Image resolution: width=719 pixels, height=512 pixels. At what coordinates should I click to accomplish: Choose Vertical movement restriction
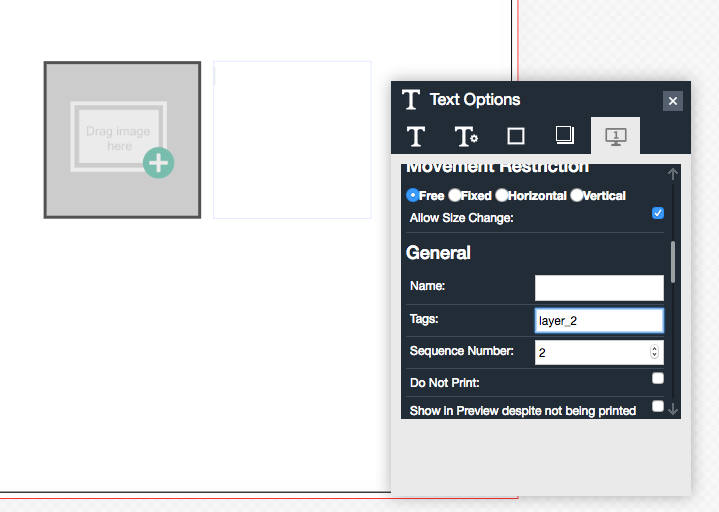576,195
